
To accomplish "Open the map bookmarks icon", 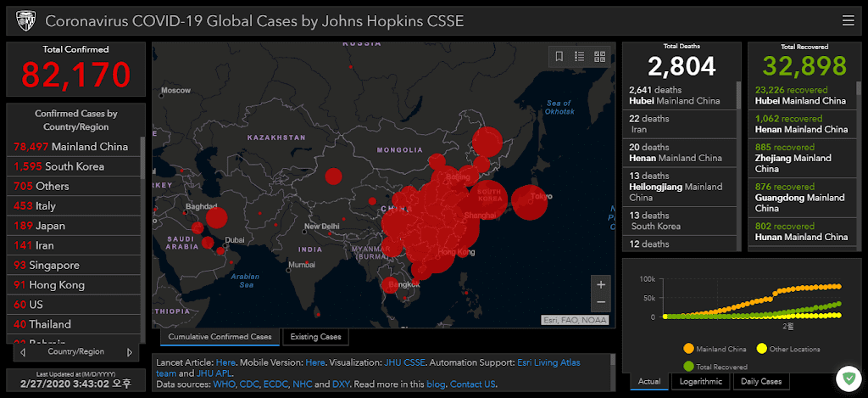I will tap(559, 56).
